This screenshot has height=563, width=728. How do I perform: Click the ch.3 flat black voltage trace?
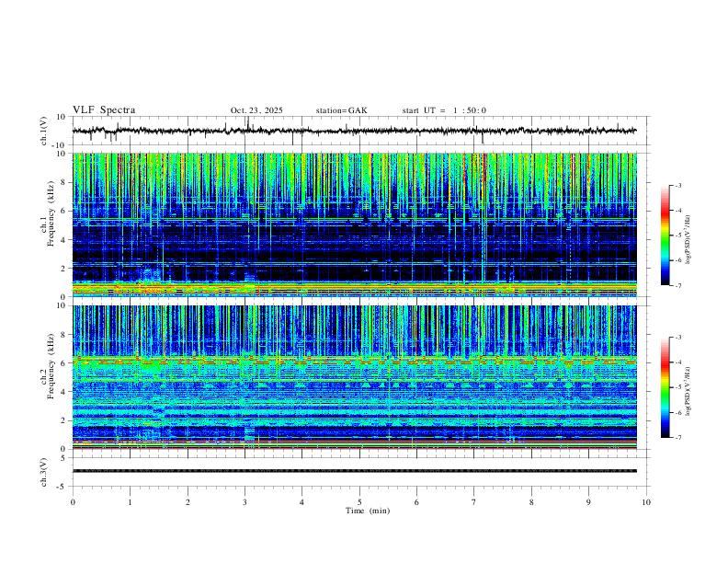pyautogui.click(x=354, y=471)
